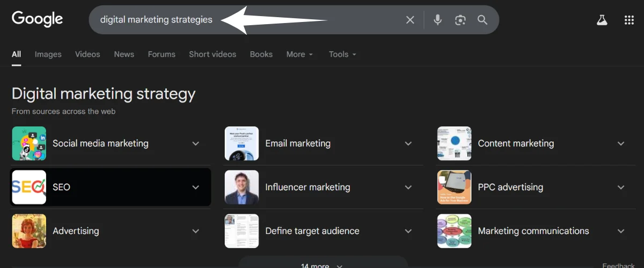Viewport: 644px width, 268px height.
Task: Expand the Email marketing chevron
Action: 408,144
